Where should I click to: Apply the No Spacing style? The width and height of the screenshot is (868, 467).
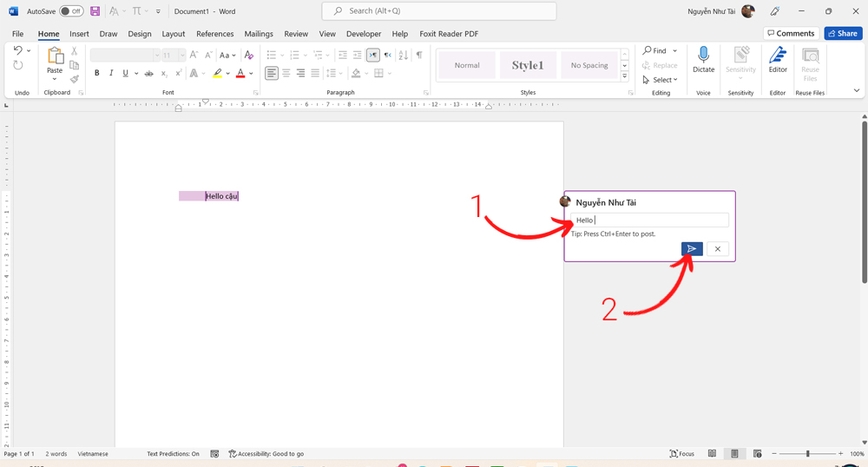point(589,65)
